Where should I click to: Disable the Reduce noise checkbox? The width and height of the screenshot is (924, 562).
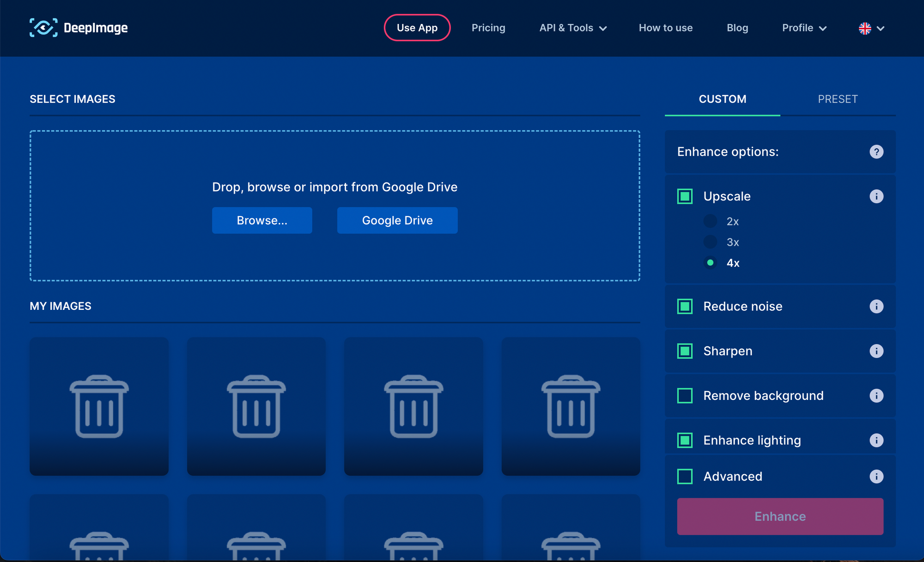(685, 306)
